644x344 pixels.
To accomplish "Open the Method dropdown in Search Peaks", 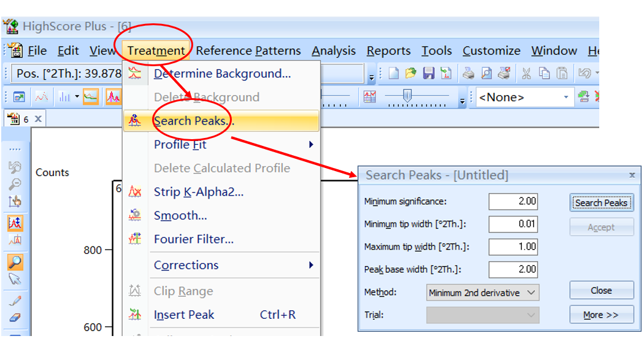I will pyautogui.click(x=483, y=292).
